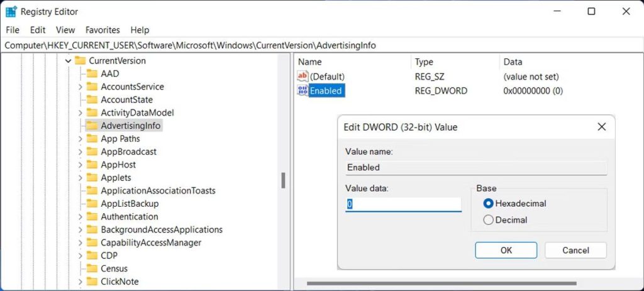Click the ClickNote folder icon
Viewport: 644px width, 291px height.
92,282
